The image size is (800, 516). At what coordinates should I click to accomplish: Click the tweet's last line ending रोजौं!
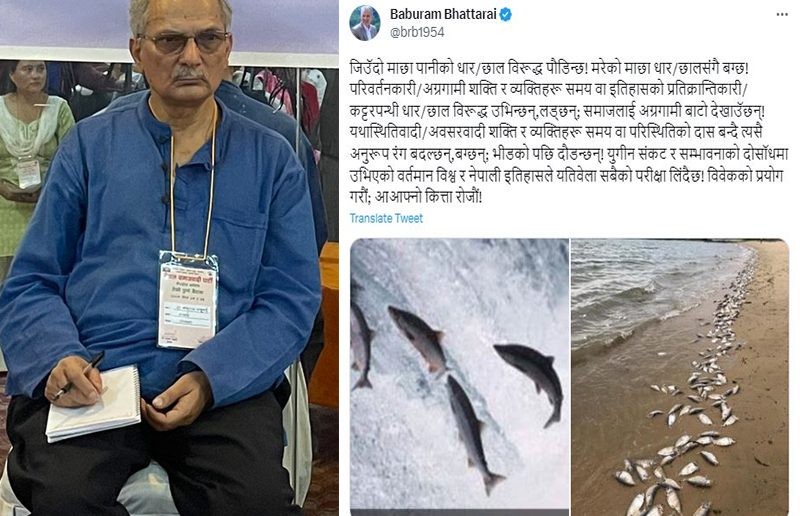pos(415,197)
